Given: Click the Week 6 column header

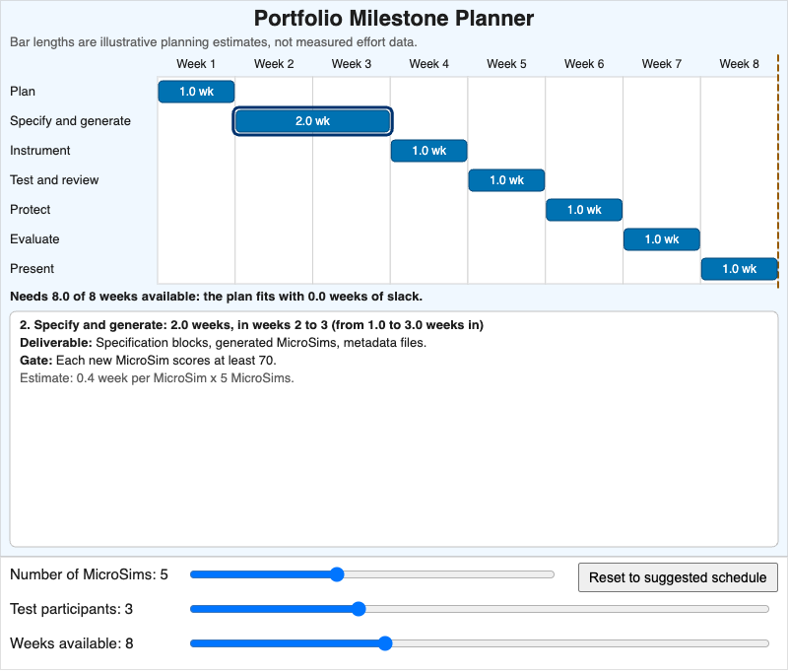Looking at the screenshot, I should click(584, 64).
